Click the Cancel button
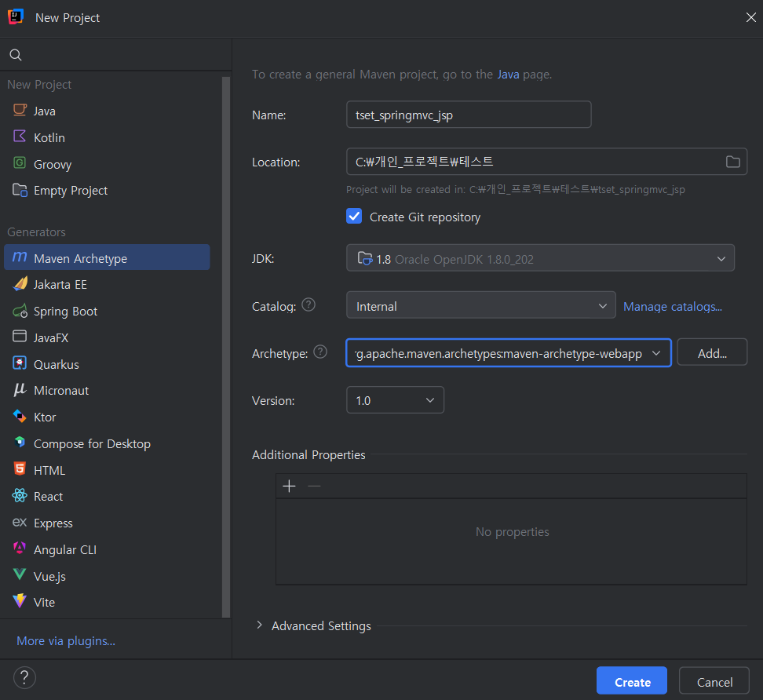Image resolution: width=763 pixels, height=700 pixels. [714, 681]
